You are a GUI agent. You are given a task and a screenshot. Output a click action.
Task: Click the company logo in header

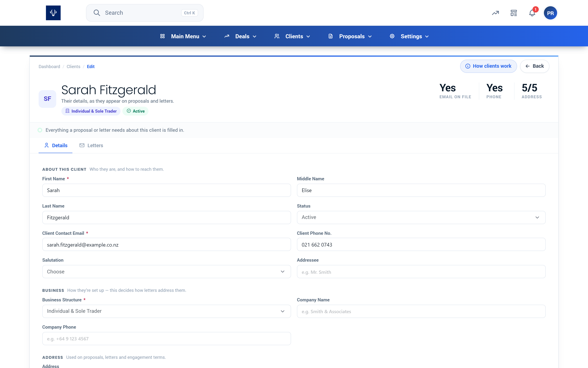click(53, 13)
